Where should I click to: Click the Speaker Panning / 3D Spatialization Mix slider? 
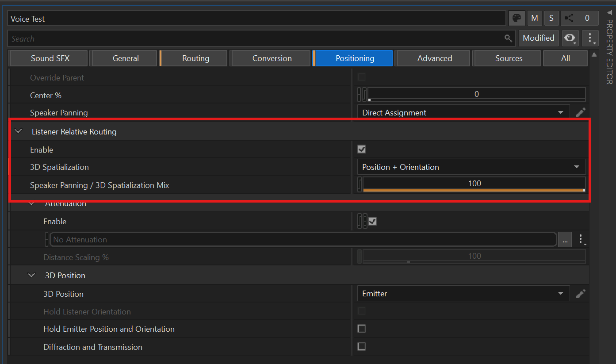coord(474,184)
